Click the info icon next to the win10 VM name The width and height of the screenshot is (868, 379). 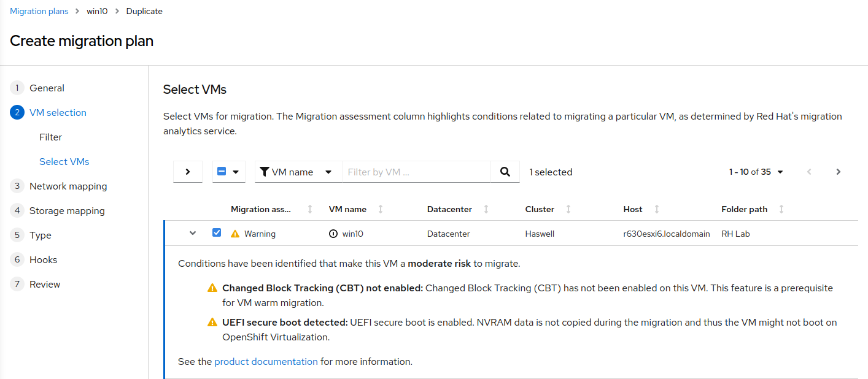click(x=332, y=233)
